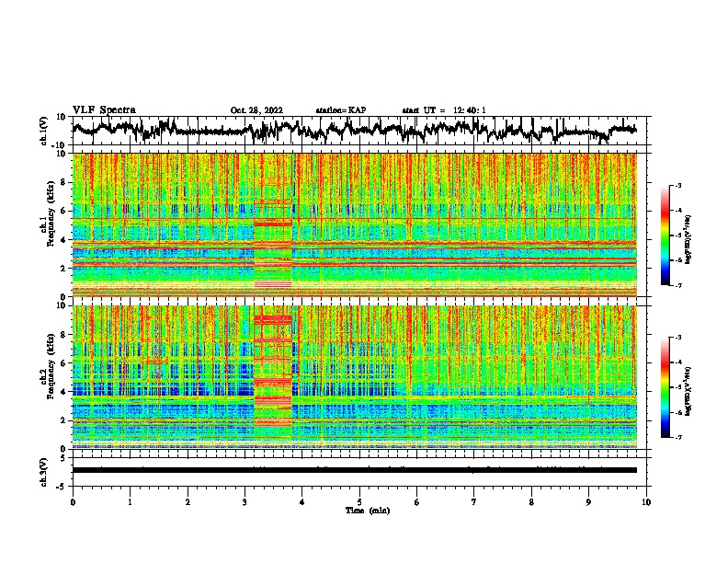
Task: Click the "station=KAP" label
Action: (341, 110)
